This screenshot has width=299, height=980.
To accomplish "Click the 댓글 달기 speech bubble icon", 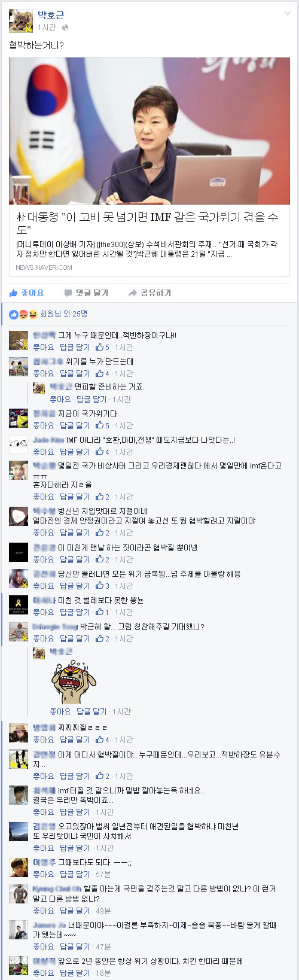I will pos(68,293).
